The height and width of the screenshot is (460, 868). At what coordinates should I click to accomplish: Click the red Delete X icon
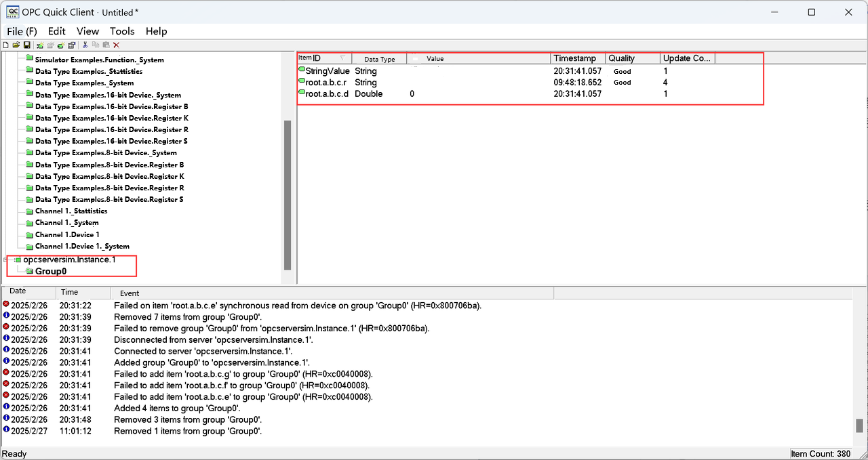(116, 45)
